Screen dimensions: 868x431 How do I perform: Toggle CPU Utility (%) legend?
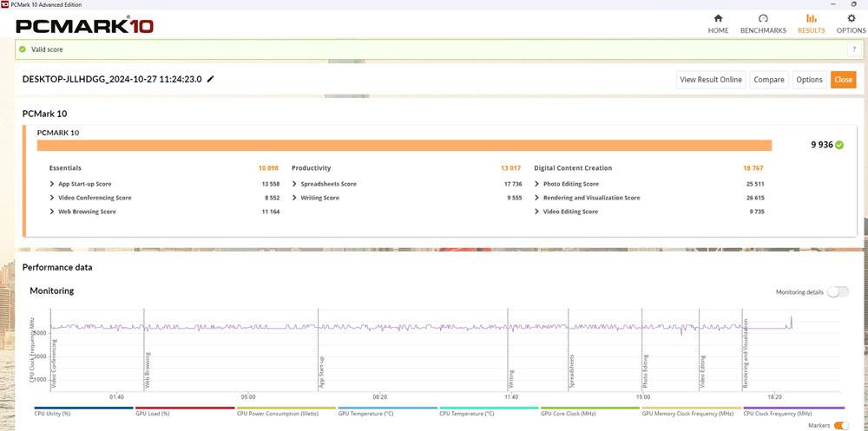pos(83,412)
